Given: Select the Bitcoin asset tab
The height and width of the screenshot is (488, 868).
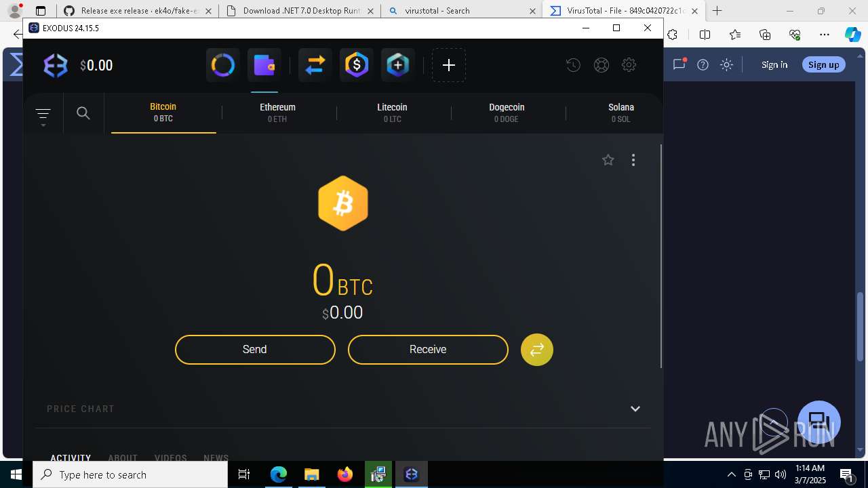Looking at the screenshot, I should click(x=163, y=113).
